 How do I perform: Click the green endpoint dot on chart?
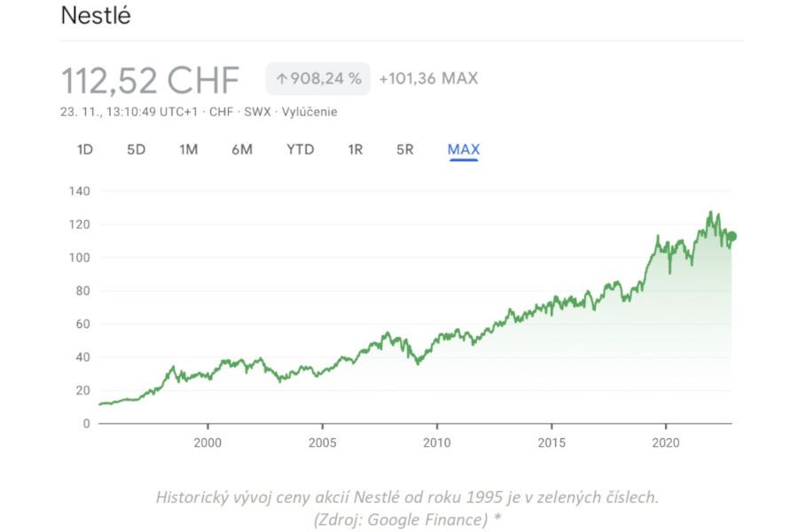[x=731, y=237]
